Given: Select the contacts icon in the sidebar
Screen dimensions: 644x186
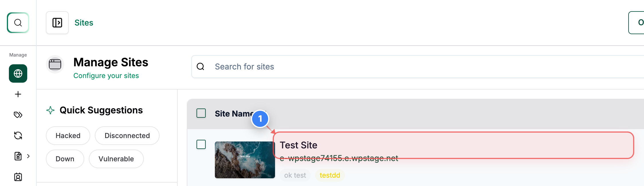Looking at the screenshot, I should tap(18, 177).
